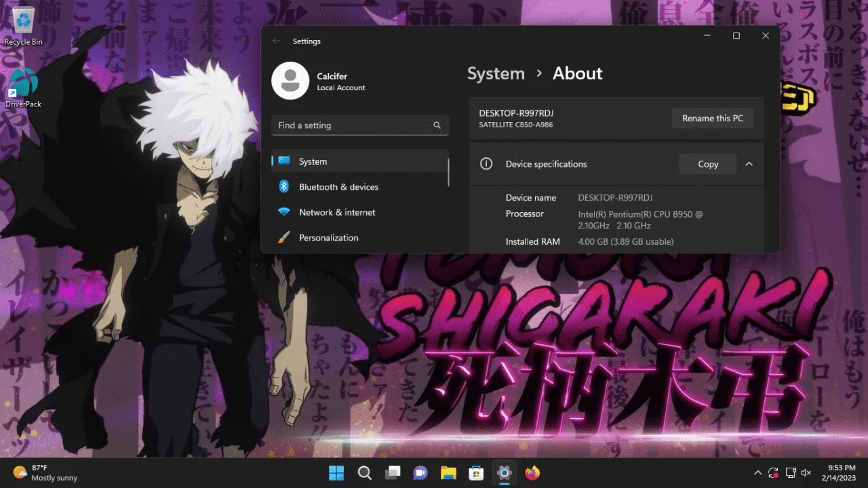Click into the Find a setting field

360,125
